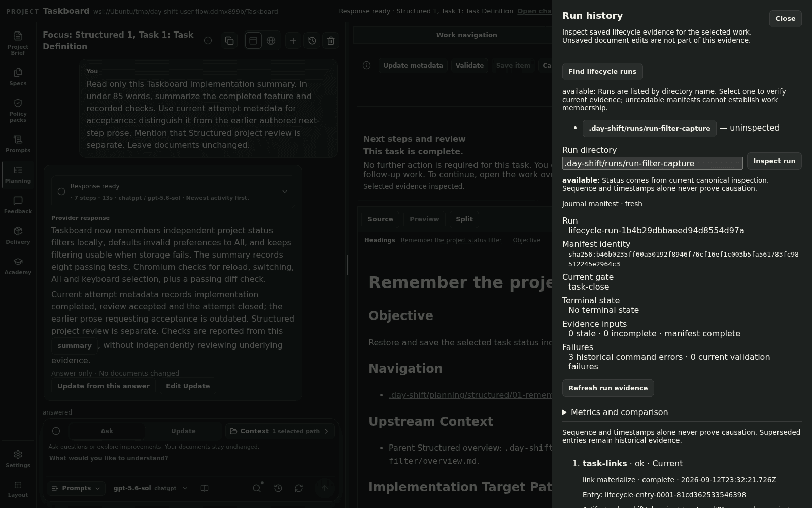This screenshot has height=508, width=812.
Task: Click Refresh run evidence
Action: (x=608, y=388)
